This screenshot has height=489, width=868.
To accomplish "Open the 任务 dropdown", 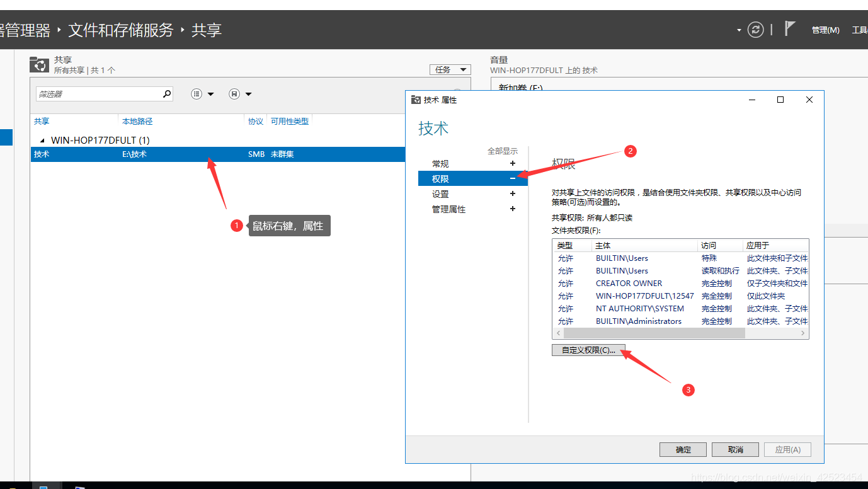I will 450,69.
